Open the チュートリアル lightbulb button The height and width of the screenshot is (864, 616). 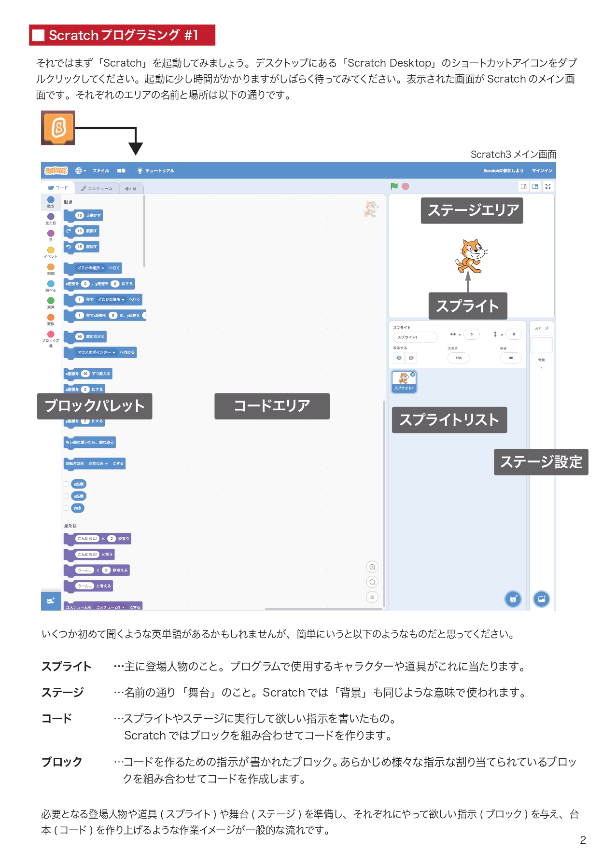point(155,170)
